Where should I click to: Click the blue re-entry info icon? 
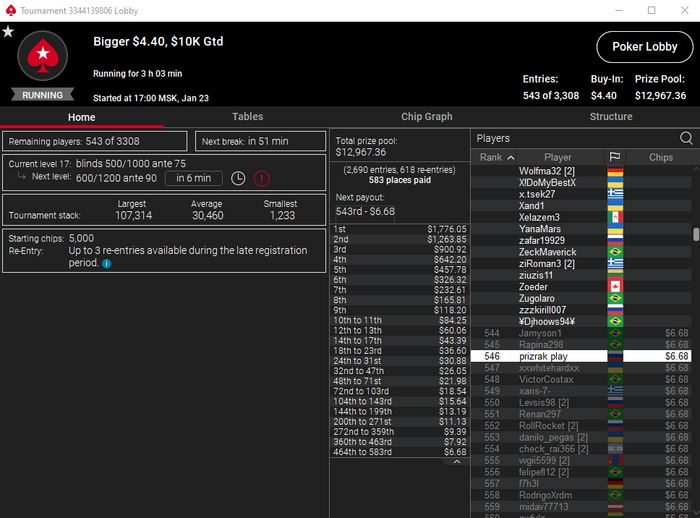click(x=106, y=263)
